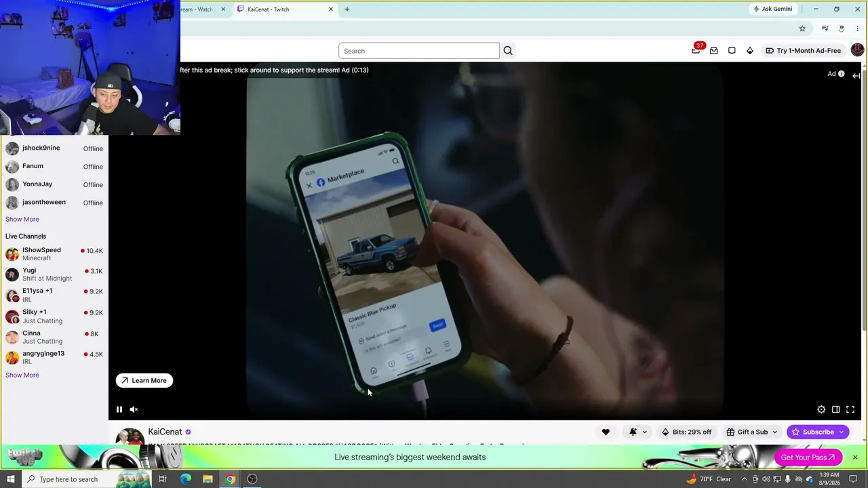Click KaiCenat channel avatar
The width and height of the screenshot is (868, 488).
point(130,436)
